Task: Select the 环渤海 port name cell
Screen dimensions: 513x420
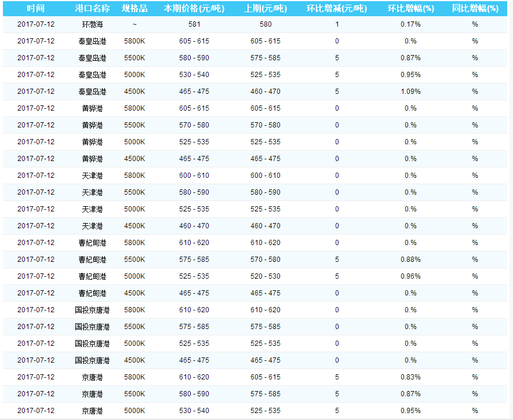Action: click(92, 24)
